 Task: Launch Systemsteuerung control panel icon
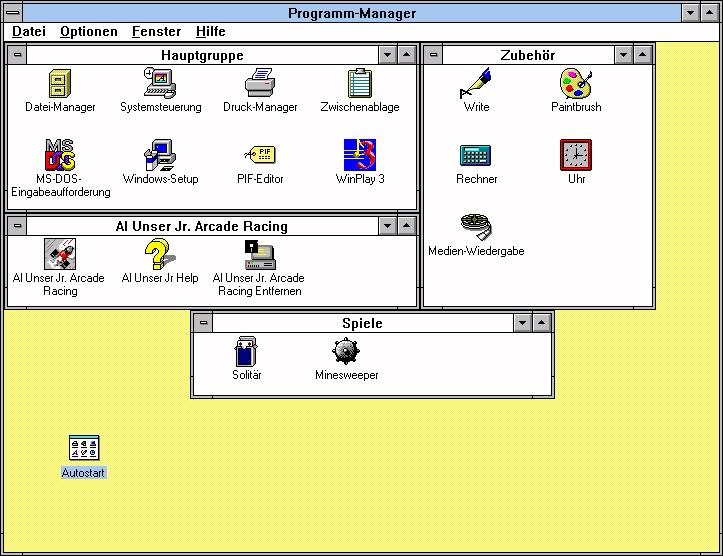[160, 84]
